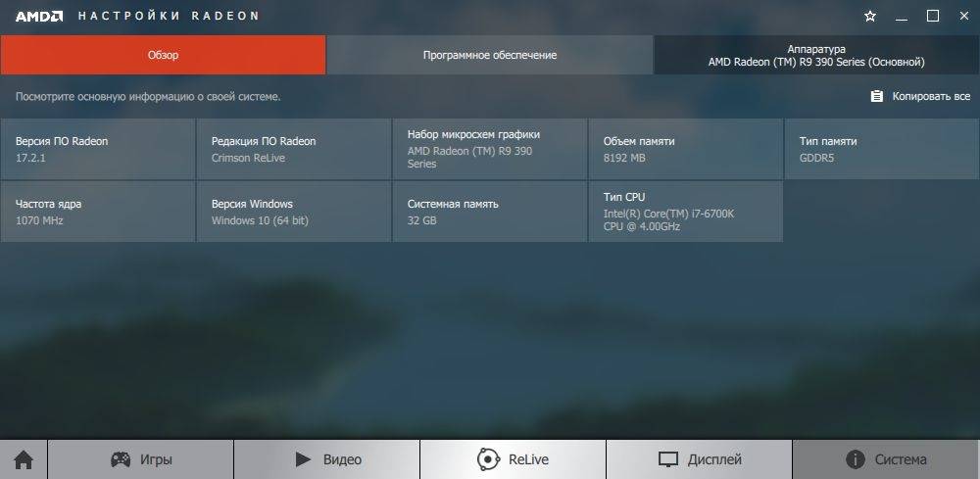This screenshot has height=479, width=980.
Task: Open the Аппаратура AMD Radeon R9 390 tab
Action: pyautogui.click(x=816, y=55)
